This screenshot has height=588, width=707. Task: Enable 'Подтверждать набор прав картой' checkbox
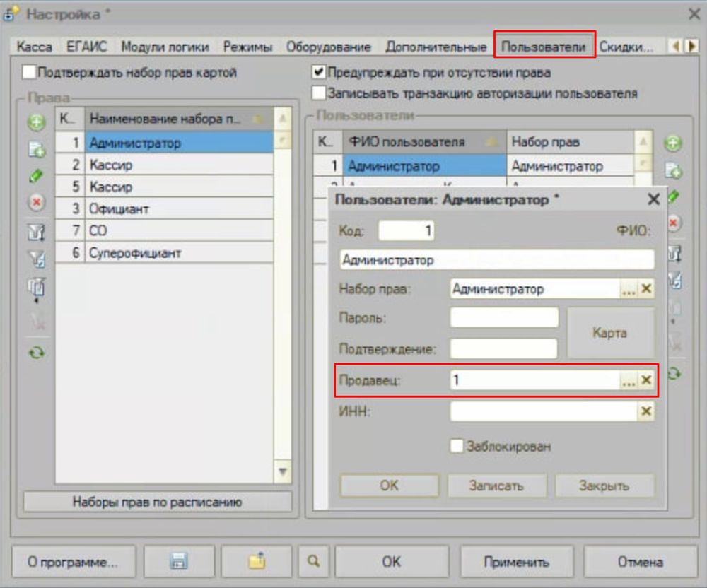(x=29, y=72)
